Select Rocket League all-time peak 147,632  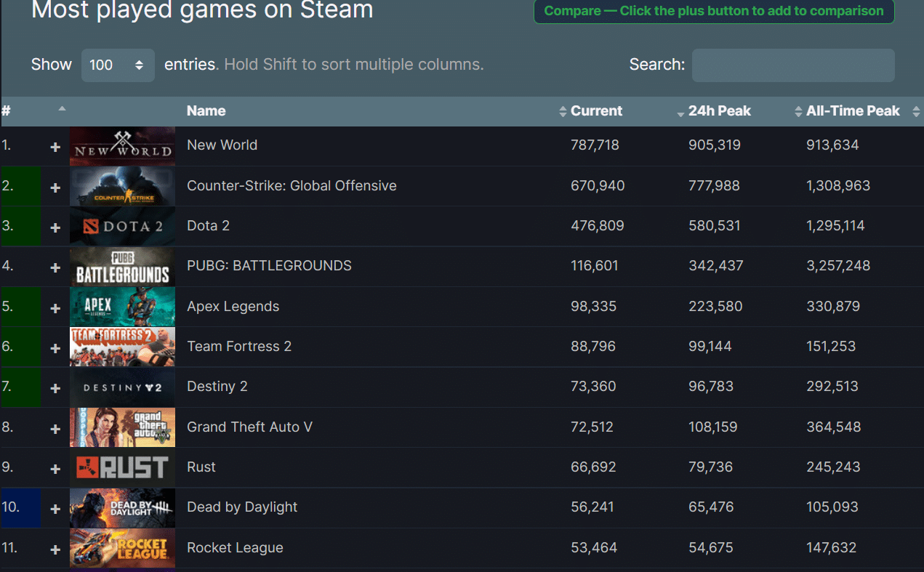point(831,547)
